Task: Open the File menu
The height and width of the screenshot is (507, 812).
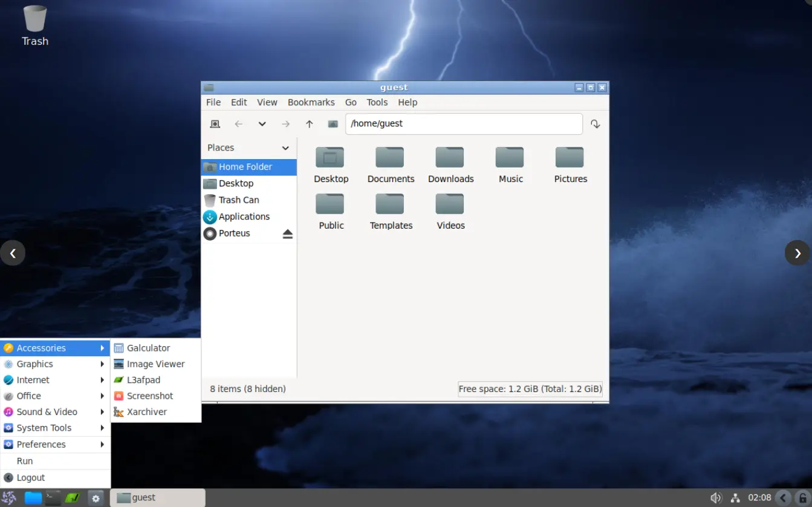Action: [x=213, y=102]
